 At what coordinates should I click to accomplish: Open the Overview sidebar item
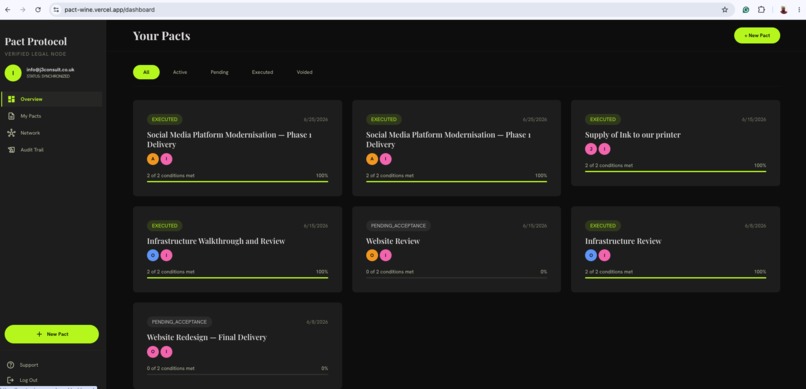tap(51, 99)
